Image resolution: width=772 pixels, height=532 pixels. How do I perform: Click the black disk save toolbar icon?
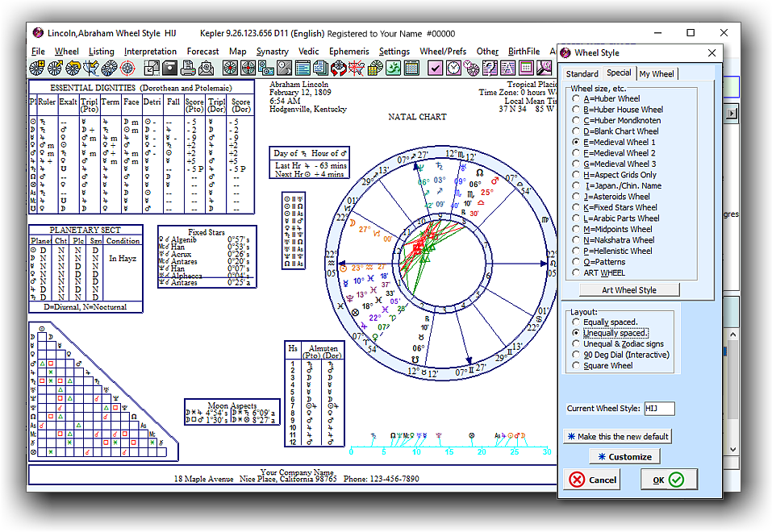(x=170, y=68)
